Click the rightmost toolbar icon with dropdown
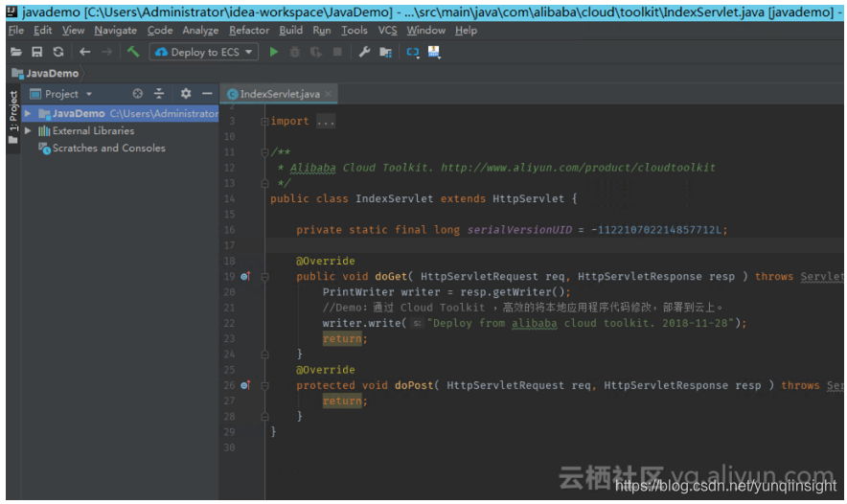Viewport: 847px width, 504px height. click(434, 52)
